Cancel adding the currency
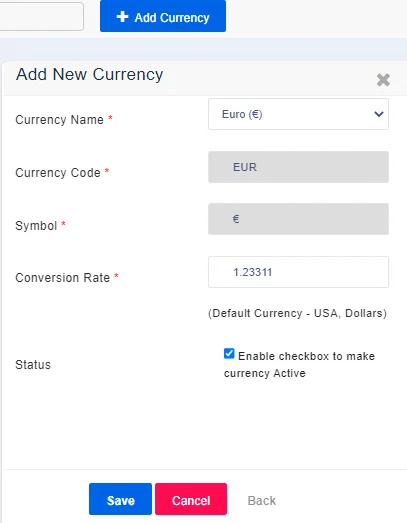The image size is (407, 523). tap(191, 499)
